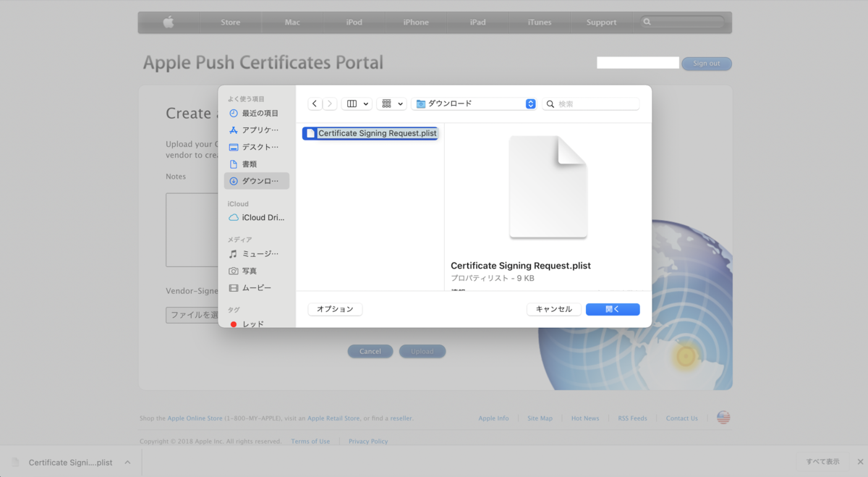Viewport: 868px width, 477px height.
Task: Open the Terms of Use link
Action: pyautogui.click(x=310, y=442)
